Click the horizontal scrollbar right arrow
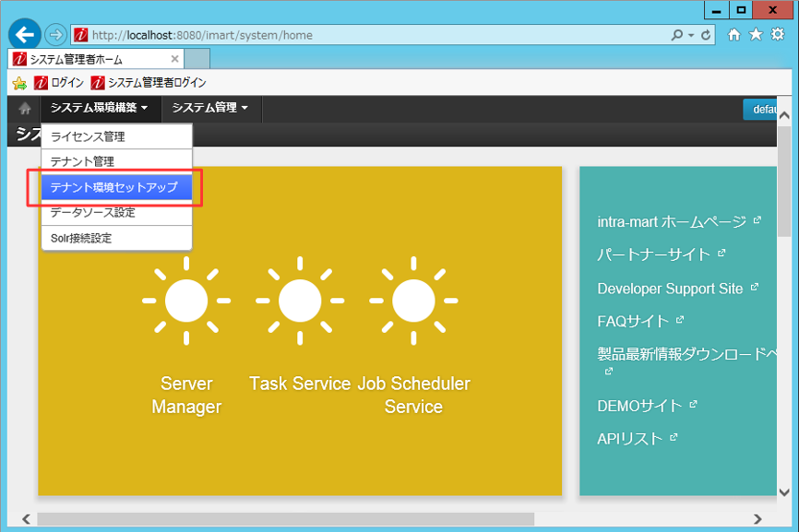The width and height of the screenshot is (799, 532). (757, 519)
